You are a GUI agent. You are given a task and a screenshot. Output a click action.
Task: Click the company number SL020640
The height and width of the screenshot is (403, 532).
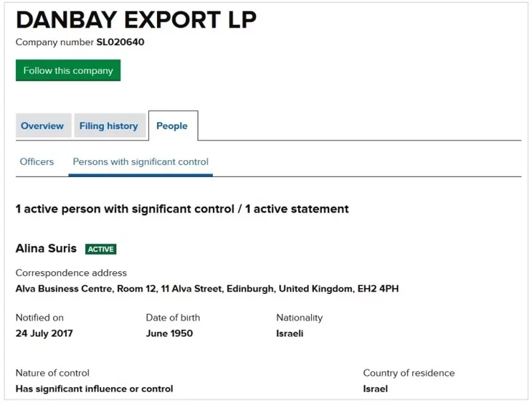pyautogui.click(x=120, y=42)
